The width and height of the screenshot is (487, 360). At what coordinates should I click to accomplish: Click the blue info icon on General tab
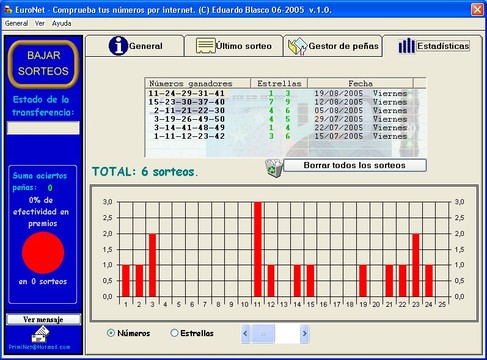point(118,46)
